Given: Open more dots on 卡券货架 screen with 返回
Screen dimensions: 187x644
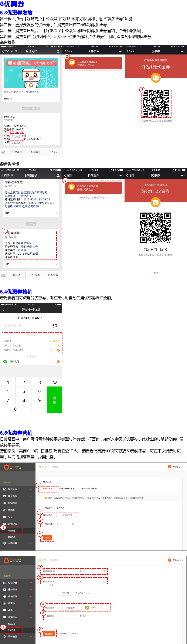Looking at the screenshot, I should click(120, 176).
